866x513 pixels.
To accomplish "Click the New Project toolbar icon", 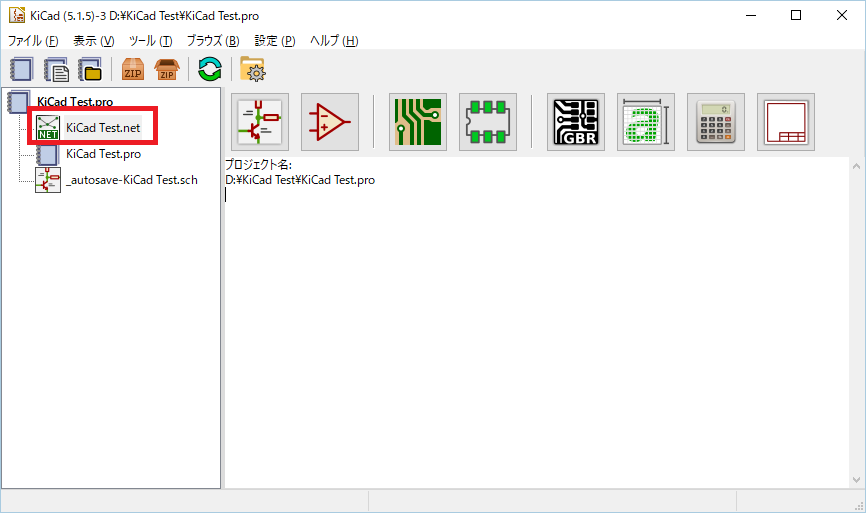I will (22, 70).
